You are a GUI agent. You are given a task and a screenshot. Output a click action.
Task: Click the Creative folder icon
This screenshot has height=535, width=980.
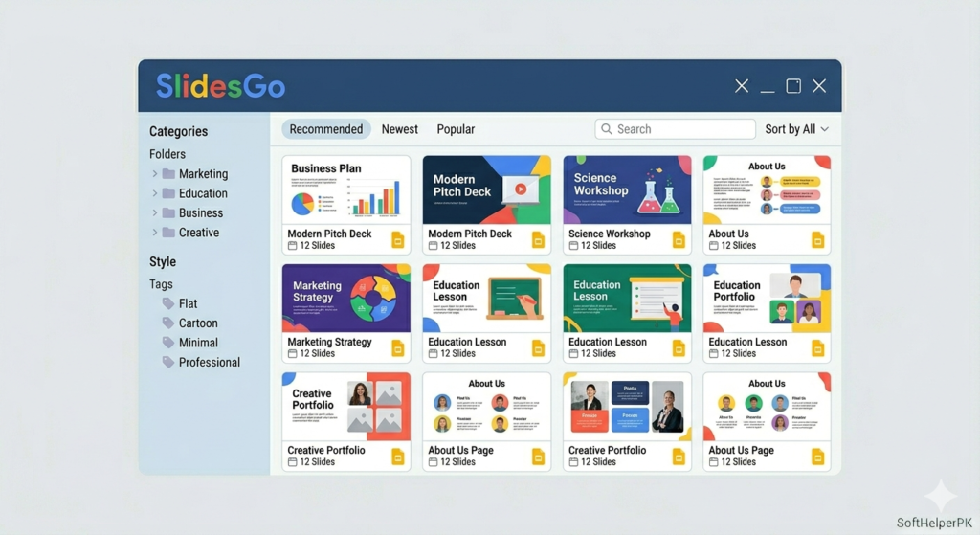[168, 232]
